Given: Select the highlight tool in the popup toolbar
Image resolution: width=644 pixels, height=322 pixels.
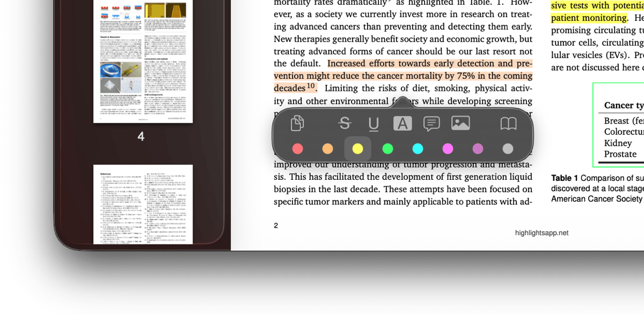Looking at the screenshot, I should point(402,123).
